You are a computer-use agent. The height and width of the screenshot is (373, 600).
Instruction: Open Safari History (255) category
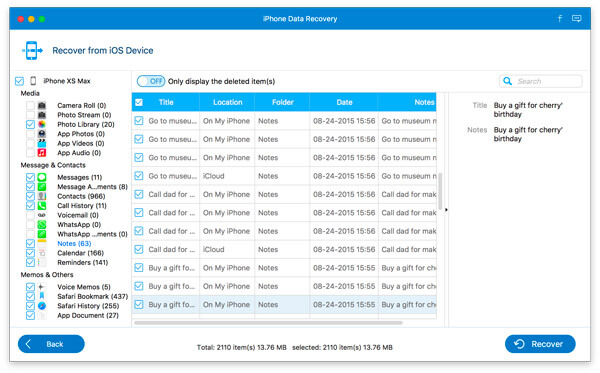click(x=88, y=306)
